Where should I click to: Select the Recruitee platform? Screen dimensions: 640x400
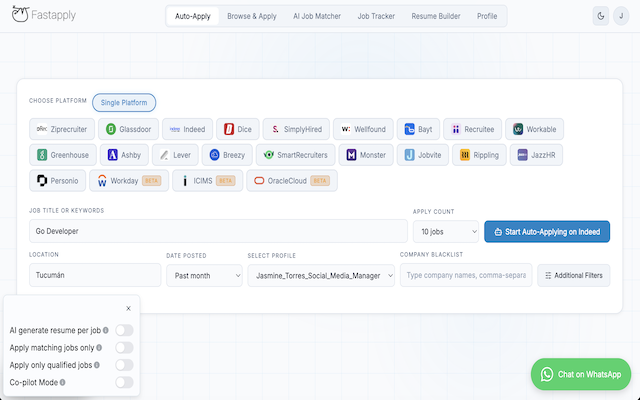(473, 129)
